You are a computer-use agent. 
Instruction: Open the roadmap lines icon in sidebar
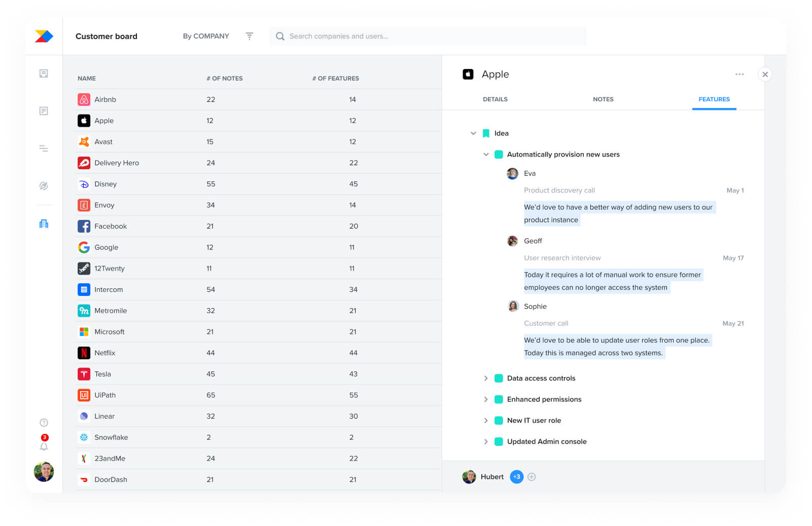(44, 148)
